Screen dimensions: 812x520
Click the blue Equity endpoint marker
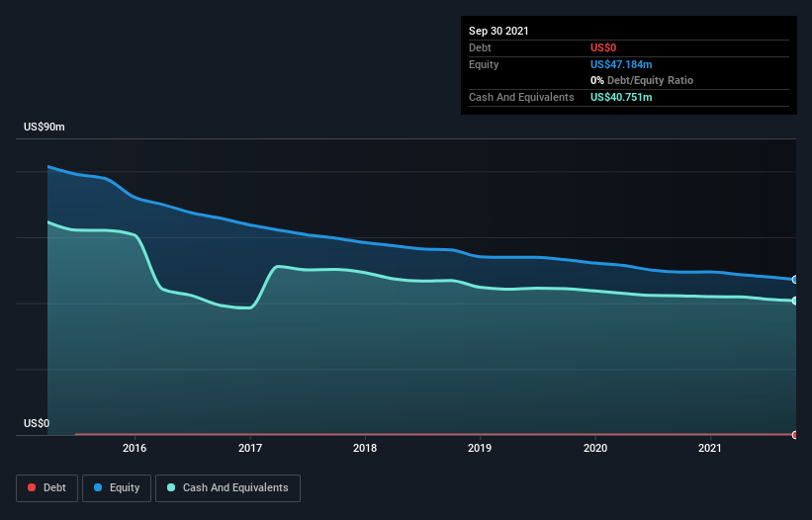[795, 280]
